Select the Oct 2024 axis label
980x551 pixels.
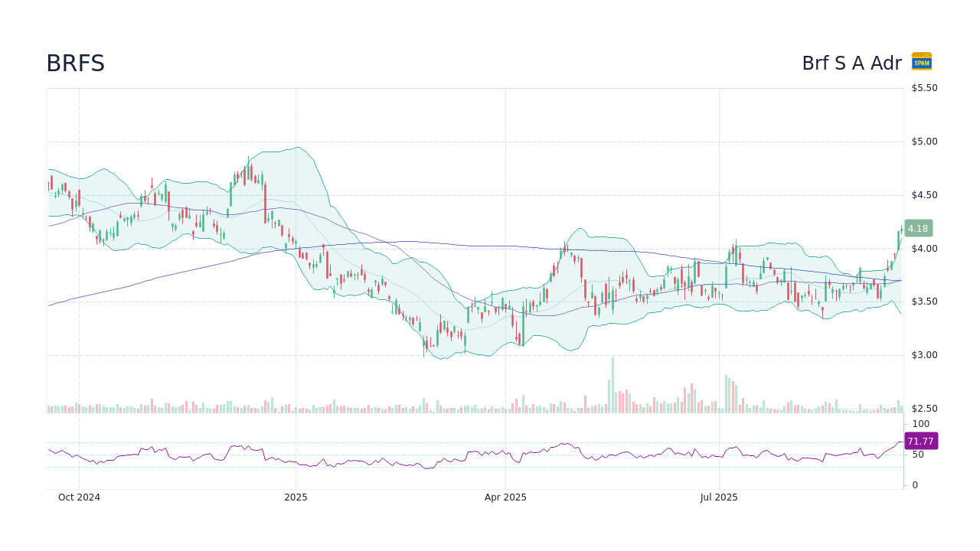(x=79, y=497)
